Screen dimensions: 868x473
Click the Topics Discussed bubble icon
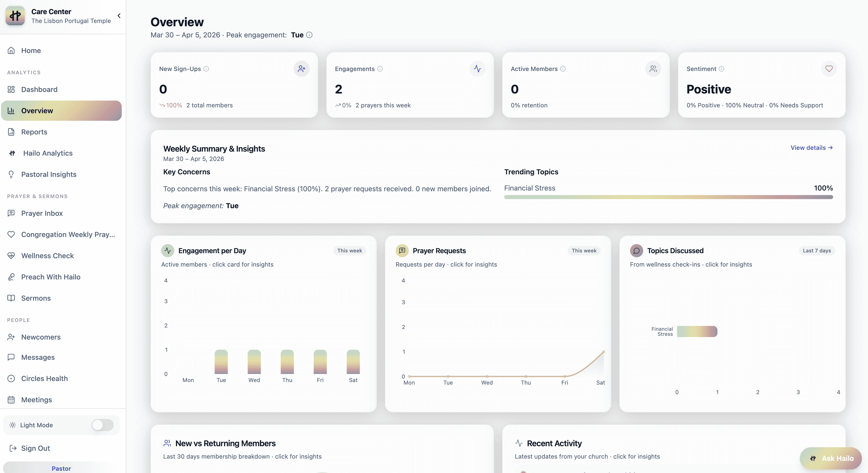pos(636,250)
